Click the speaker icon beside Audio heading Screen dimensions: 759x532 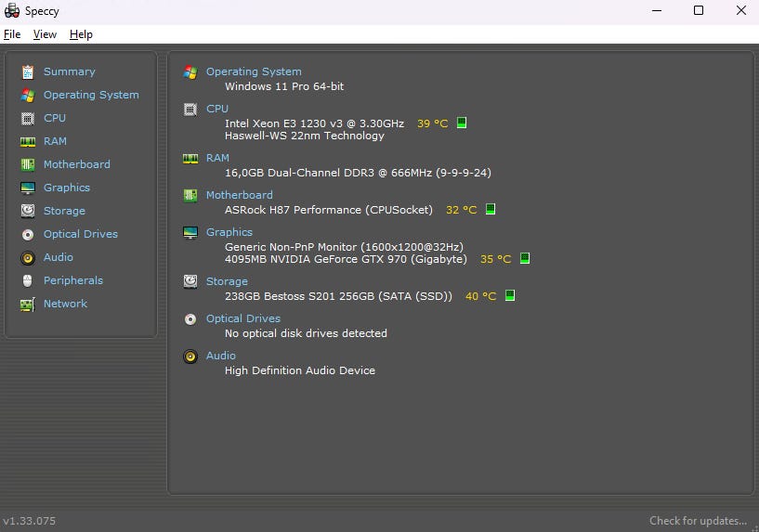190,357
